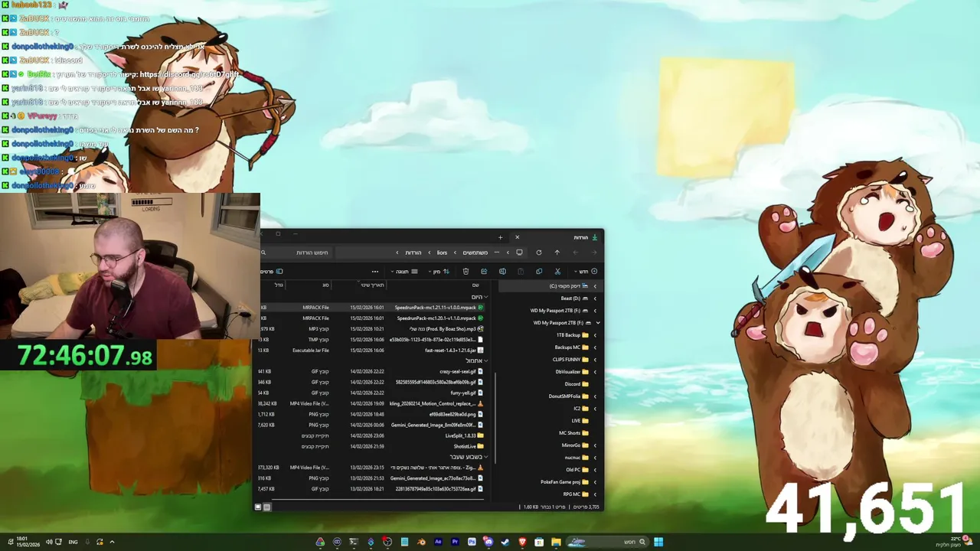This screenshot has height=551, width=980.
Task: Open Steam from the taskbar
Action: pos(505,542)
